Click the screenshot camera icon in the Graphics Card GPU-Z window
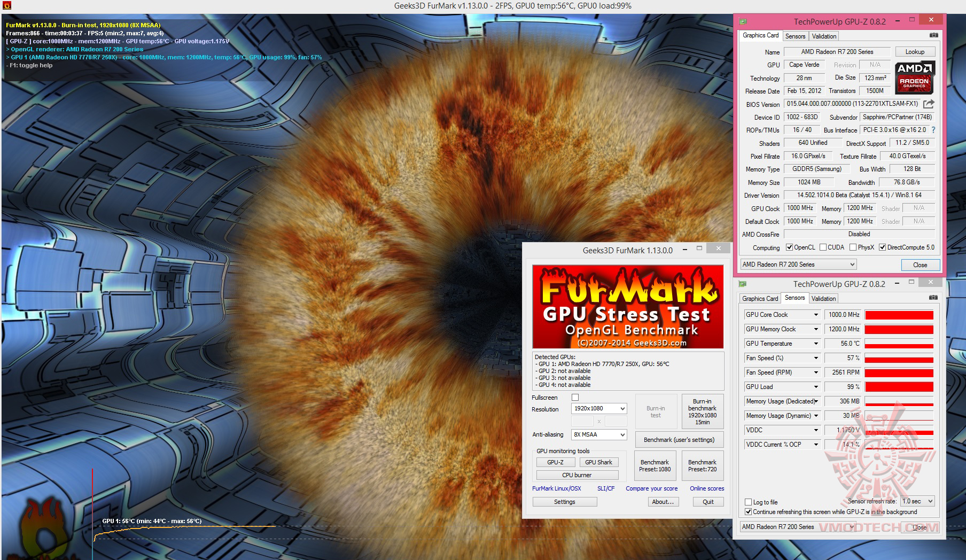This screenshot has height=560, width=966. 933,35
